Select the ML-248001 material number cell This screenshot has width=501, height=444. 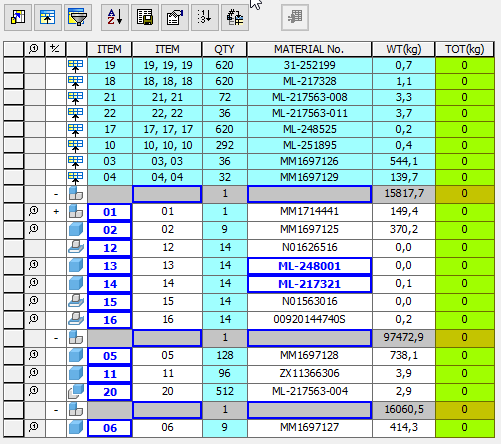(x=309, y=266)
